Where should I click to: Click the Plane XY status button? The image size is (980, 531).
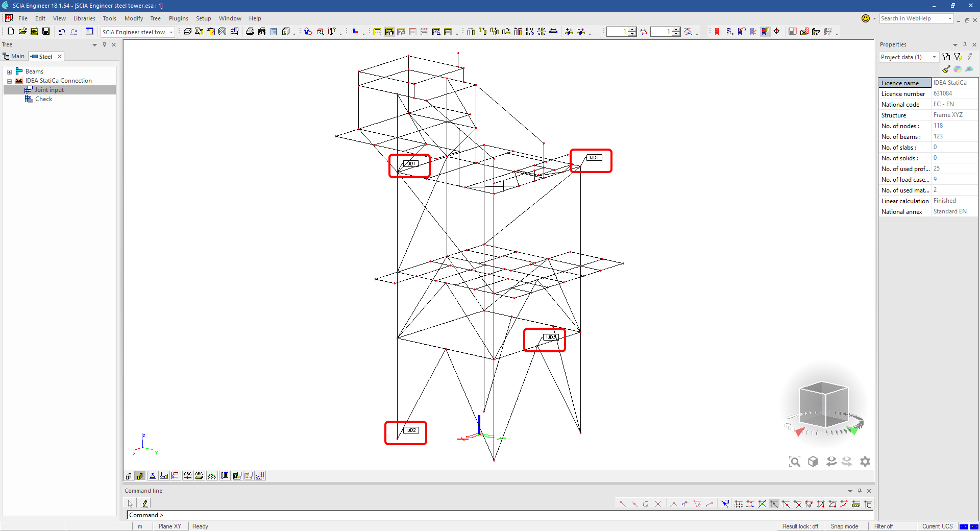pyautogui.click(x=169, y=526)
